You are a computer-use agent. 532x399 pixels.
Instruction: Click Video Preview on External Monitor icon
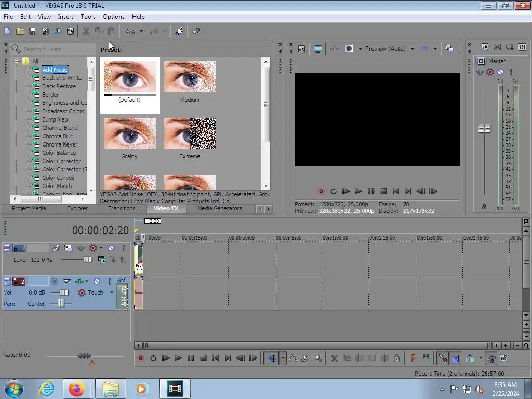(x=317, y=49)
